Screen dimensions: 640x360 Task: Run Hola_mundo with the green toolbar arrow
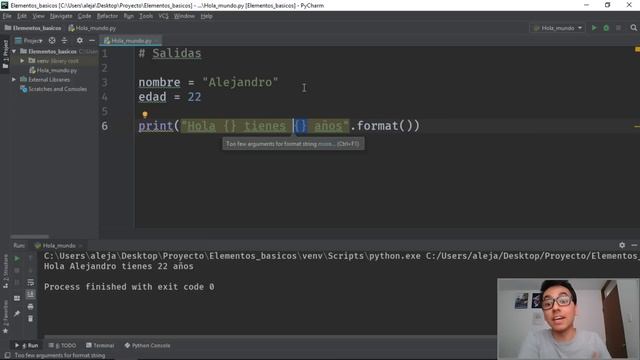click(594, 28)
